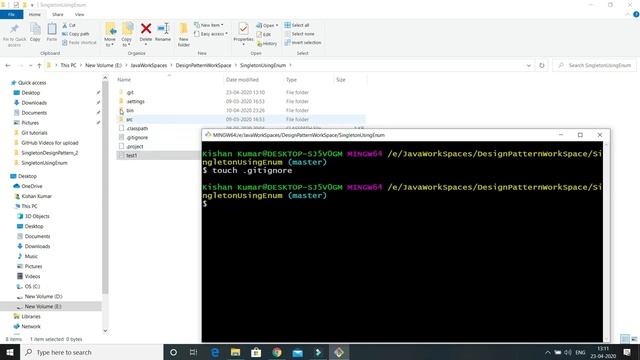Image resolution: width=640 pixels, height=360 pixels.
Task: Click the Search SingletonUsingEnum field
Action: click(x=595, y=65)
